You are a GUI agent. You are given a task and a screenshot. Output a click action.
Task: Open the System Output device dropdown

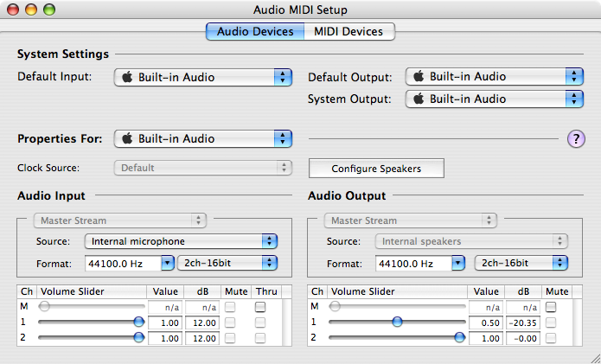point(495,99)
